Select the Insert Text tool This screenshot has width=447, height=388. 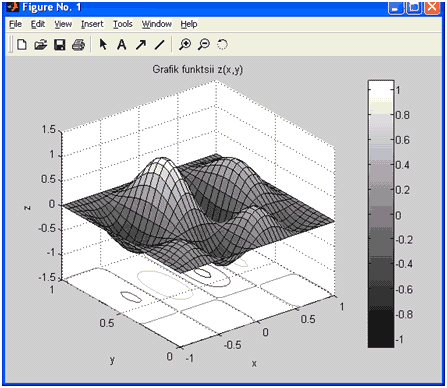click(x=122, y=44)
